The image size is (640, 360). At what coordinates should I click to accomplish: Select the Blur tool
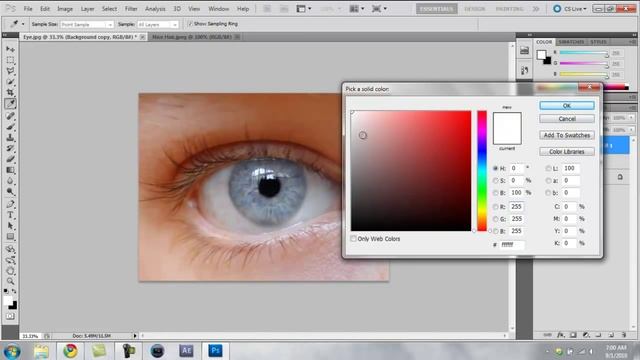[x=10, y=181]
